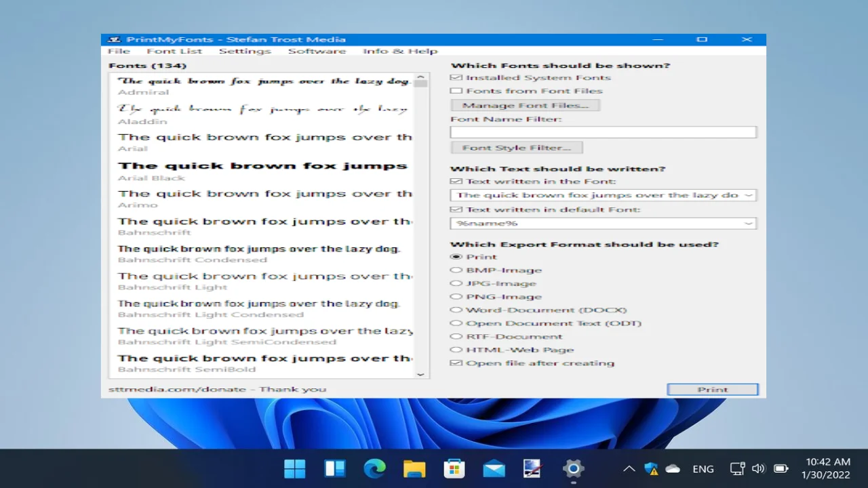Open the Software menu
The height and width of the screenshot is (488, 868).
317,51
